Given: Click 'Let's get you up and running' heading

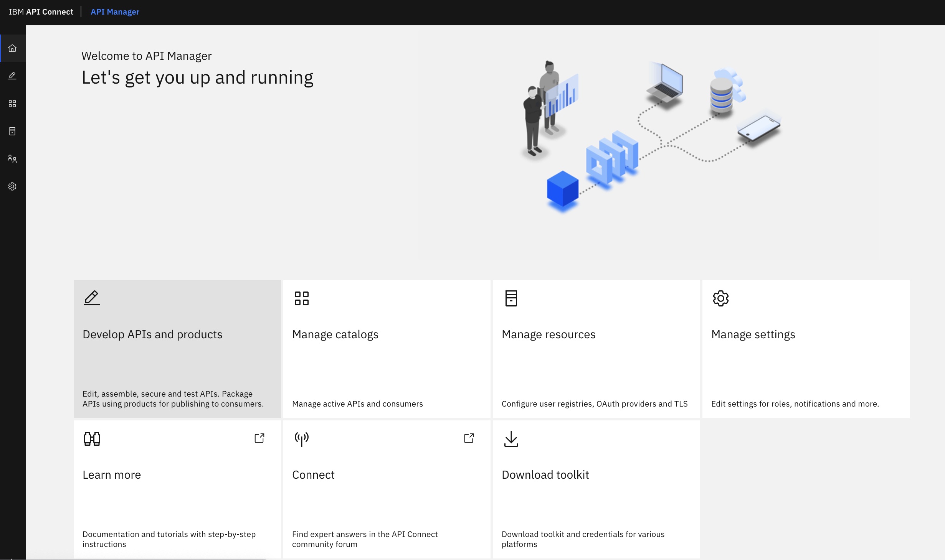Looking at the screenshot, I should tap(197, 78).
